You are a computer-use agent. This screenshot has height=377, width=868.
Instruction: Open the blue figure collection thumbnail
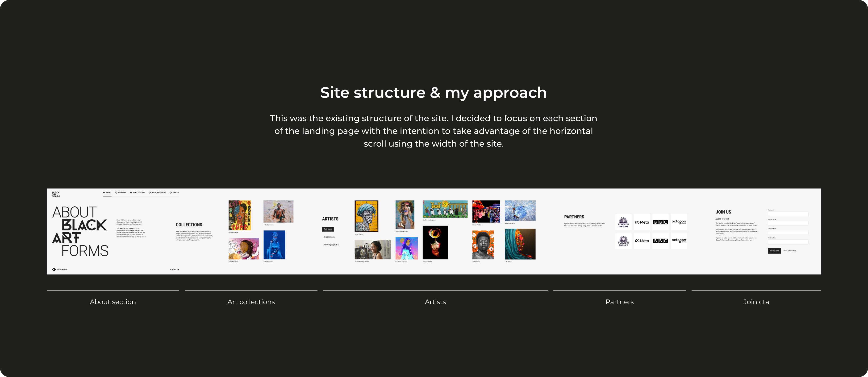pyautogui.click(x=274, y=245)
